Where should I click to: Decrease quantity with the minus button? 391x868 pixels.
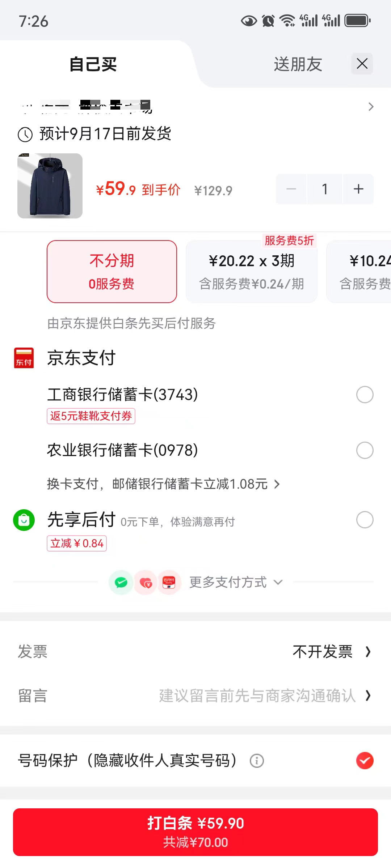(x=291, y=189)
